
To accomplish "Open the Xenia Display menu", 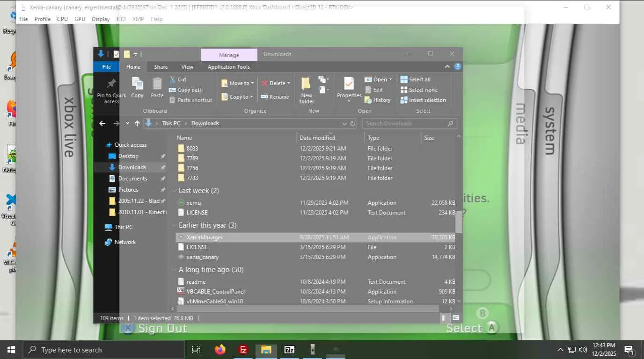I will 101,19.
